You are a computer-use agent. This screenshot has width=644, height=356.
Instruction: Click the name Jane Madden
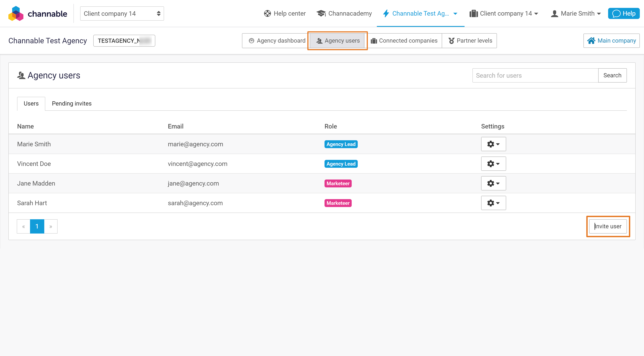coord(36,184)
